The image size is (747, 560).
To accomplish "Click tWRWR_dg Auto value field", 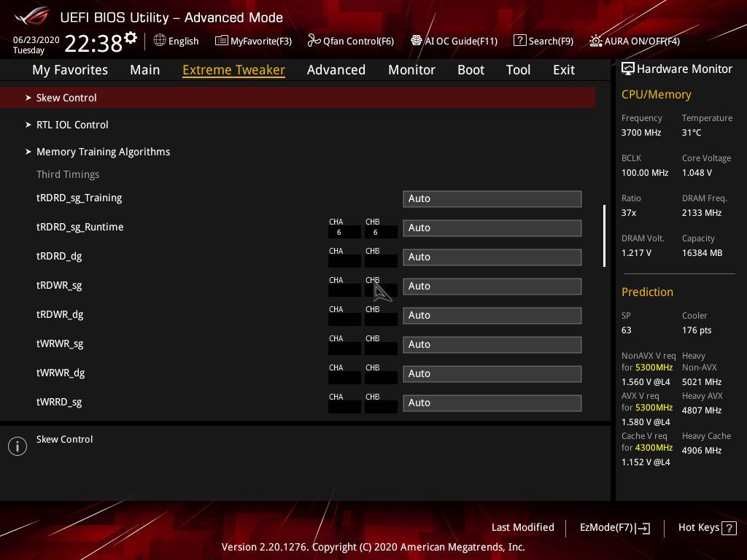I will pyautogui.click(x=492, y=374).
